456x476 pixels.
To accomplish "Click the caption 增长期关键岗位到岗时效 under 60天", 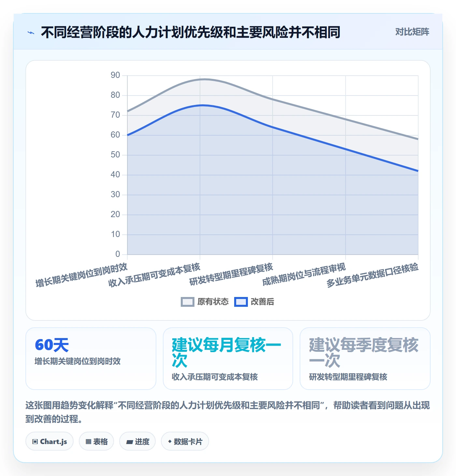I will pyautogui.click(x=78, y=361).
